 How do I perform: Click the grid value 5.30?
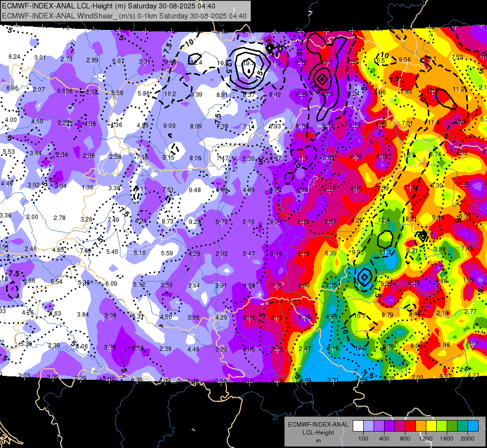(x=248, y=159)
